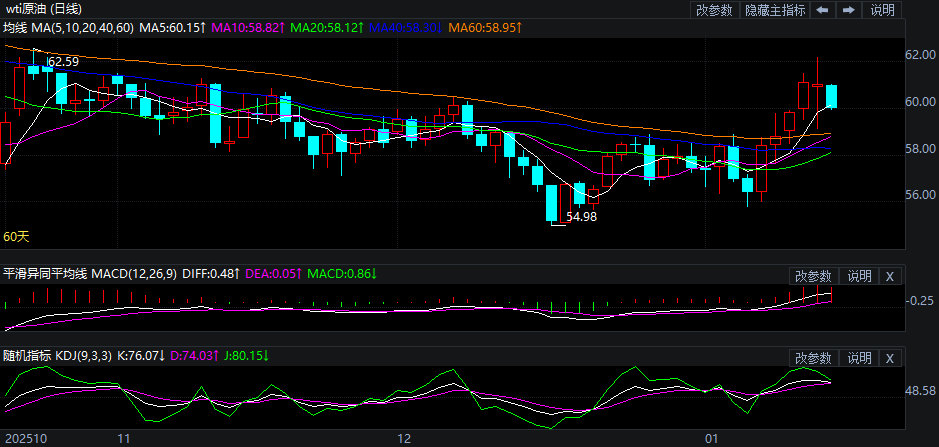Click the 60天 period label
The image size is (939, 447).
click(x=16, y=237)
